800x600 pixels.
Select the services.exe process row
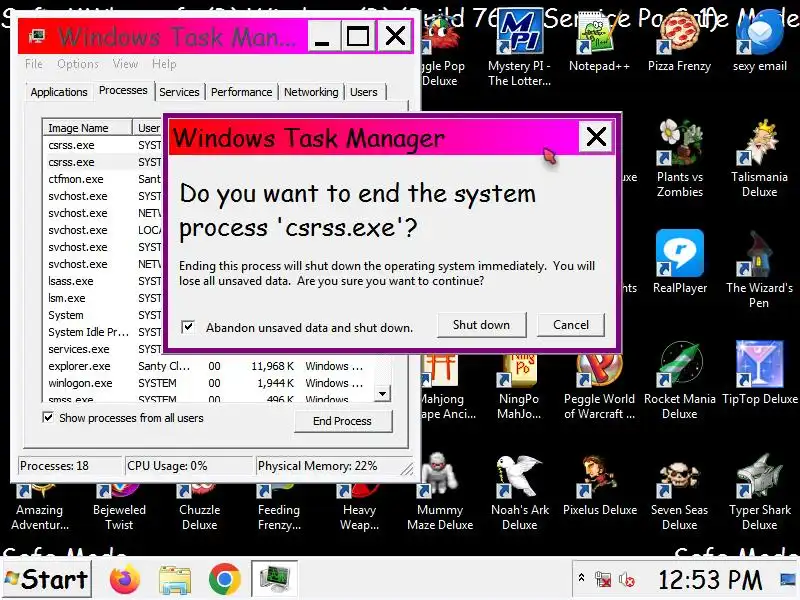(104, 349)
